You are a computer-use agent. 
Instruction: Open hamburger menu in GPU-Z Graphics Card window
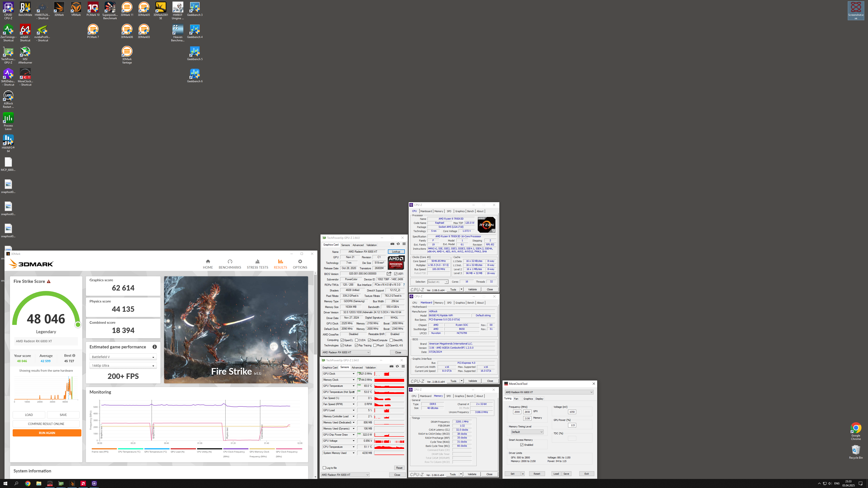click(x=404, y=244)
